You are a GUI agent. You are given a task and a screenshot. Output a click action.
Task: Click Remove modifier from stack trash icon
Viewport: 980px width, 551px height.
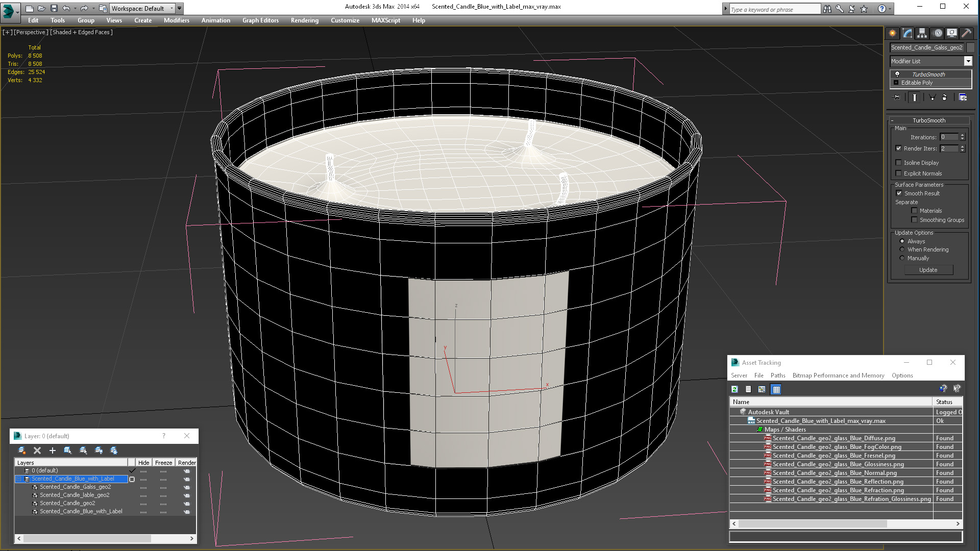pyautogui.click(x=944, y=97)
